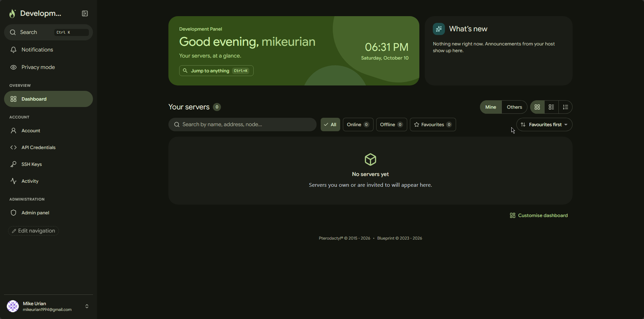
Task: Open the Favourites first sort dropdown
Action: click(x=544, y=125)
